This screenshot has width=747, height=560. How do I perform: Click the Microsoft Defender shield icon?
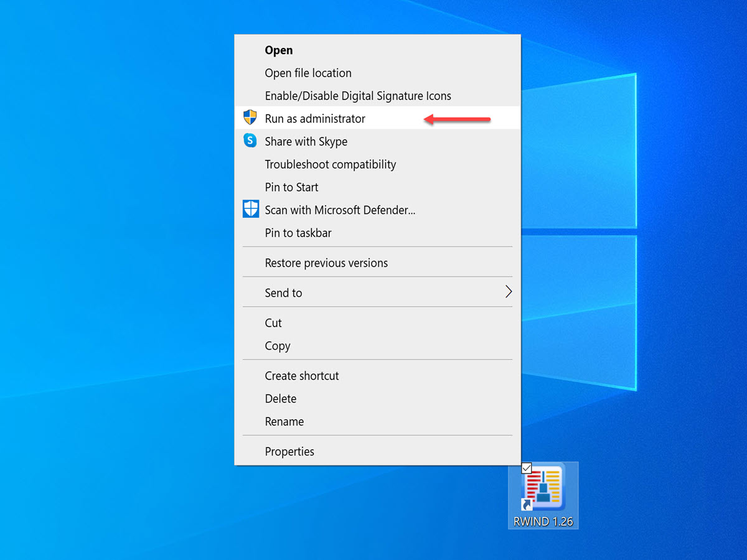coord(250,209)
